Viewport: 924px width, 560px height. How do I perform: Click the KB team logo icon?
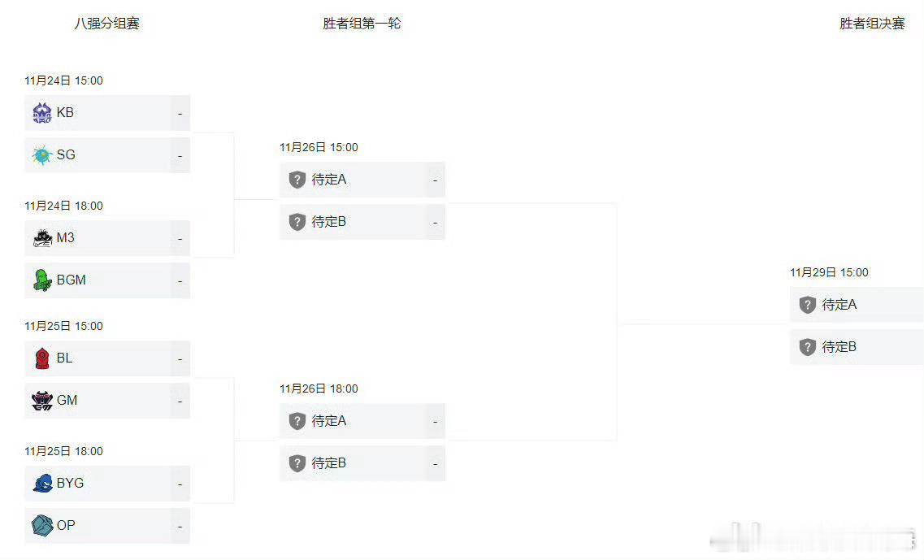(41, 113)
